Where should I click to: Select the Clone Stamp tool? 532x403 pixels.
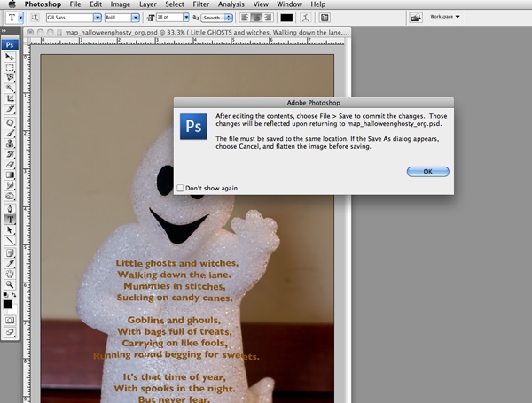click(x=10, y=143)
